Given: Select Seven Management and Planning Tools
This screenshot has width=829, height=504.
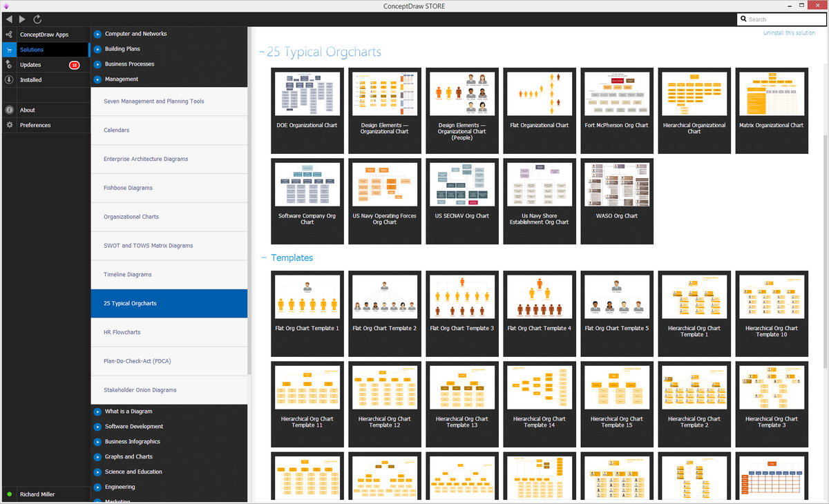Looking at the screenshot, I should point(169,101).
